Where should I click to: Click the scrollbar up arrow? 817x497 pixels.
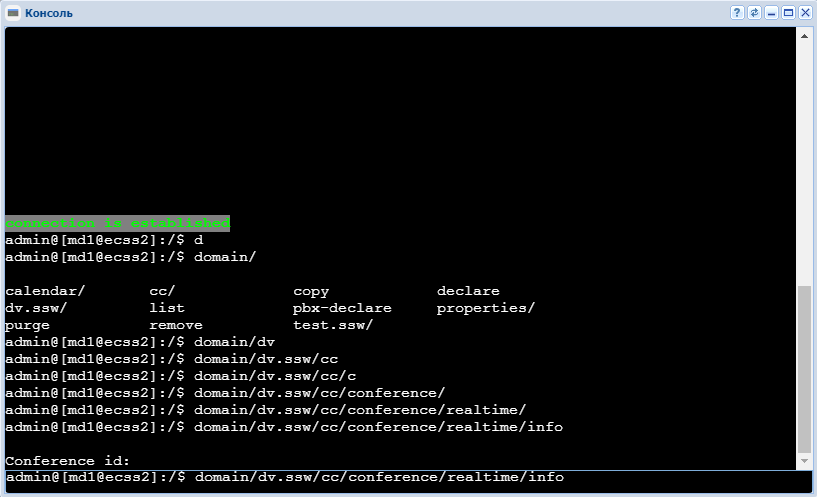[804, 35]
